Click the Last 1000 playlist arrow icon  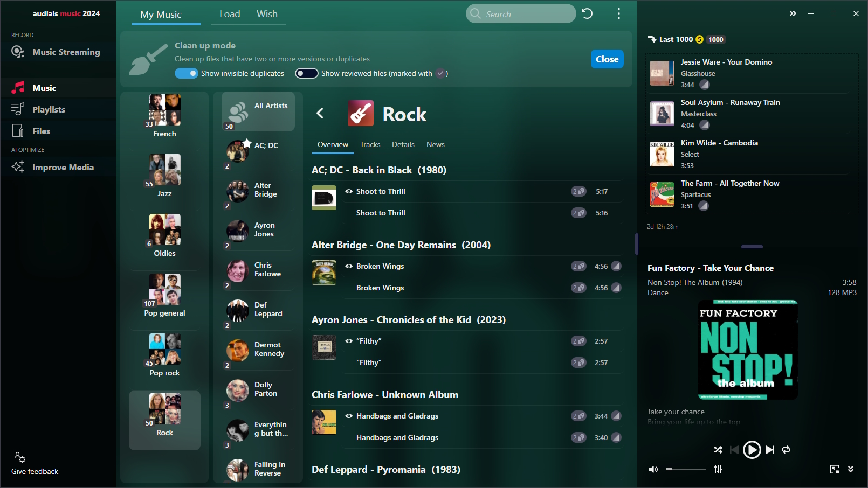[652, 39]
